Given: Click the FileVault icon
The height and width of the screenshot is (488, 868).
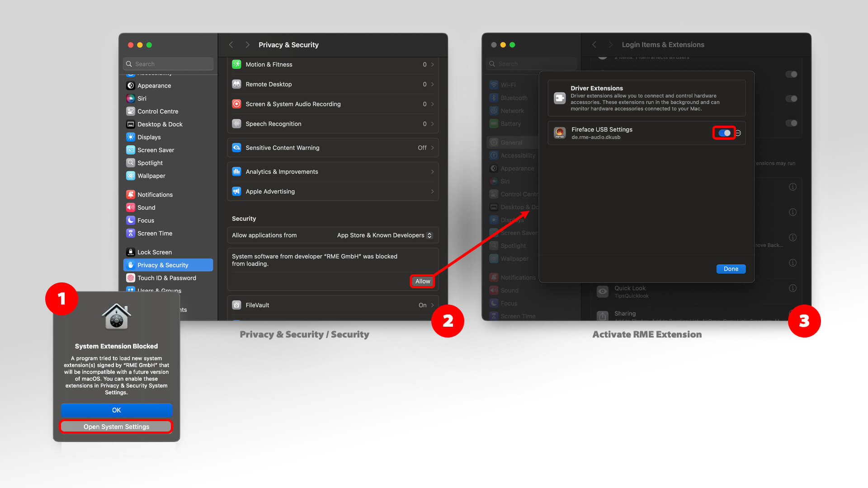Looking at the screenshot, I should [236, 305].
